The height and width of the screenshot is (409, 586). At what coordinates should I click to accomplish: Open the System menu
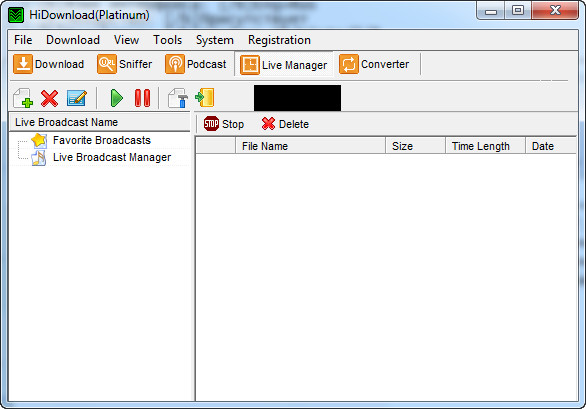(x=215, y=40)
